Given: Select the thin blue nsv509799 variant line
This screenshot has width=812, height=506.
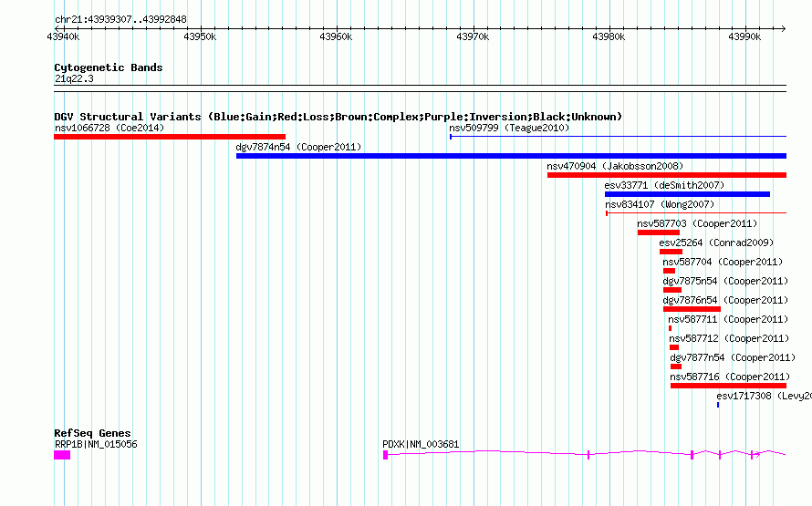Looking at the screenshot, I should (x=618, y=137).
